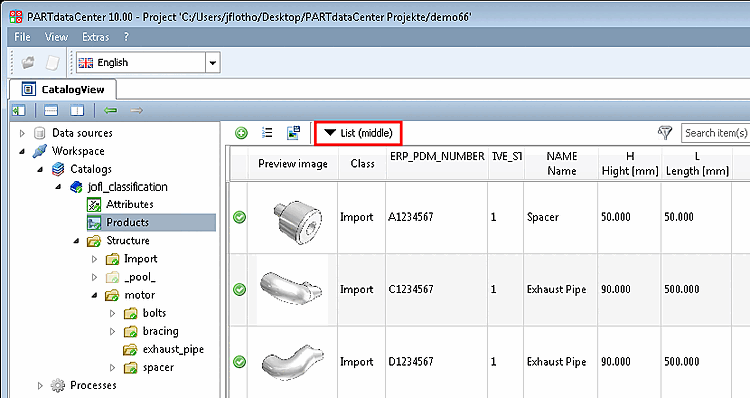Expand the Data sources tree node
The image size is (750, 398).
(22, 133)
